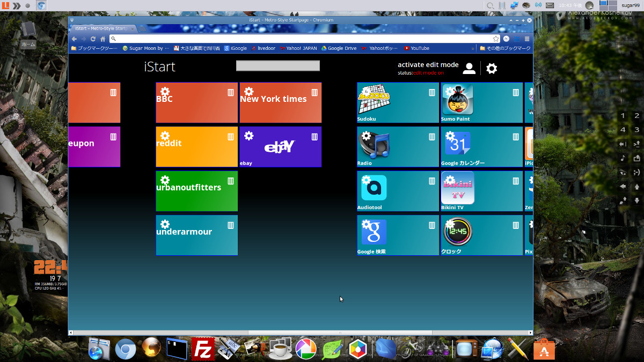Open gear settings on urbanoutfitters tile
This screenshot has width=644, height=362.
click(165, 180)
